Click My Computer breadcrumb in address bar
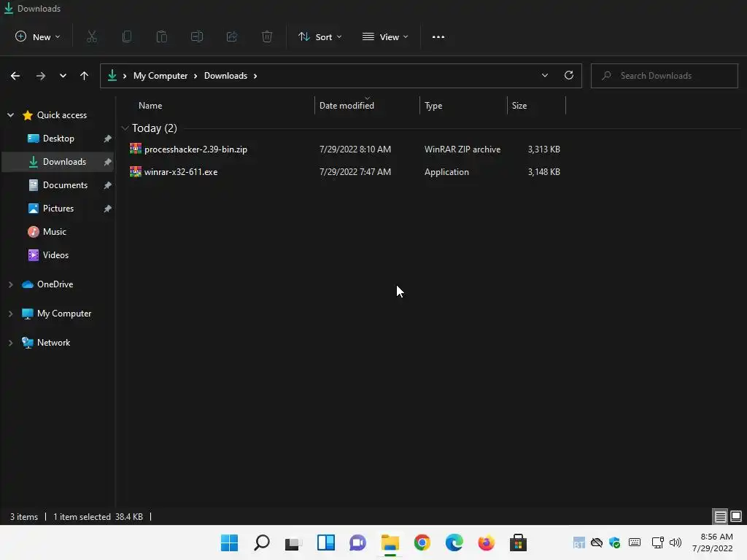 pos(160,76)
